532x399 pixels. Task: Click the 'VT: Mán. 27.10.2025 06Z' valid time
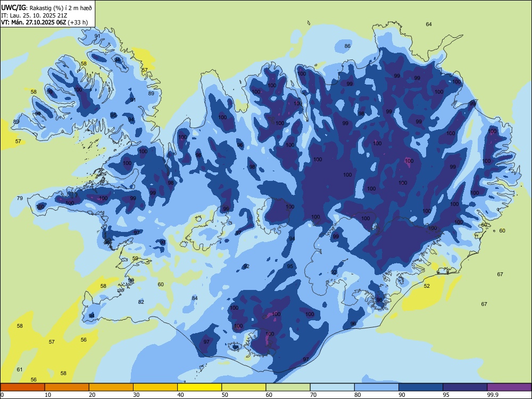(34, 22)
